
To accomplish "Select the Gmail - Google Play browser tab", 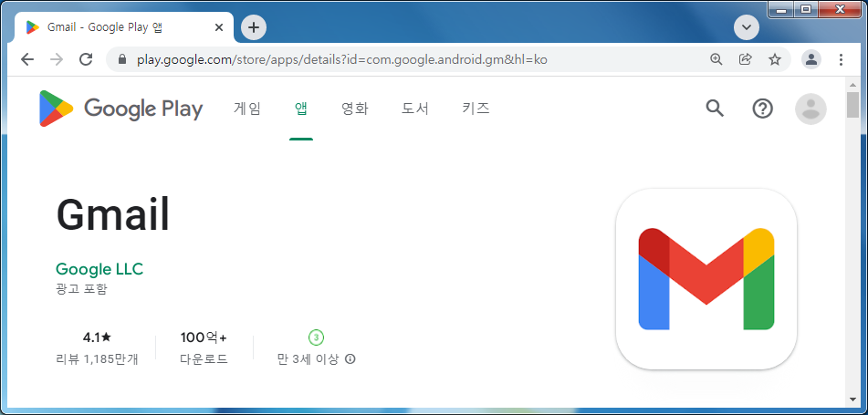I will pyautogui.click(x=123, y=27).
